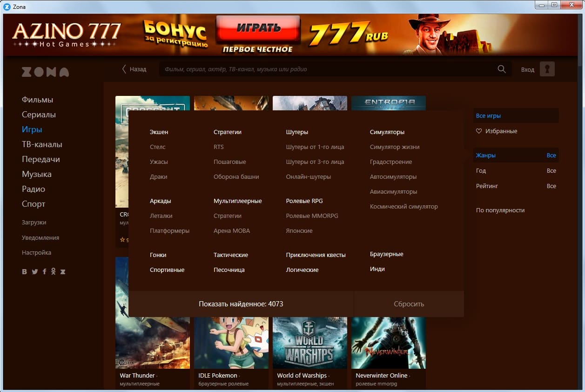Toggle the Онлайн-шутеры genre
This screenshot has height=392, width=585.
click(309, 177)
